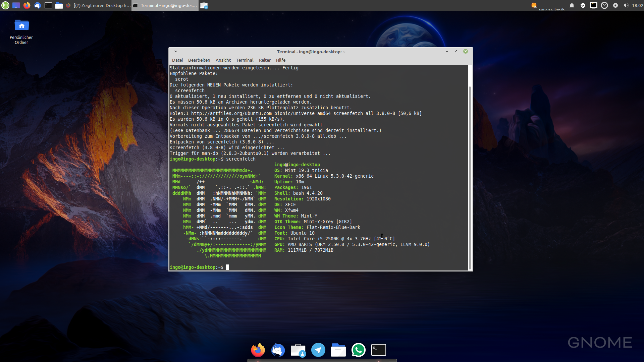Open the Bearbeiten menu
The height and width of the screenshot is (362, 644).
[199, 60]
